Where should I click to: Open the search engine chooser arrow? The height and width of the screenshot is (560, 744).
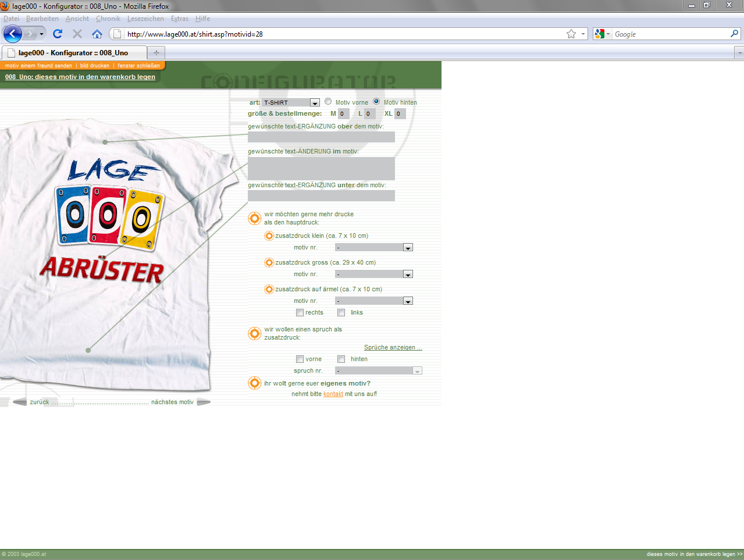pyautogui.click(x=608, y=34)
